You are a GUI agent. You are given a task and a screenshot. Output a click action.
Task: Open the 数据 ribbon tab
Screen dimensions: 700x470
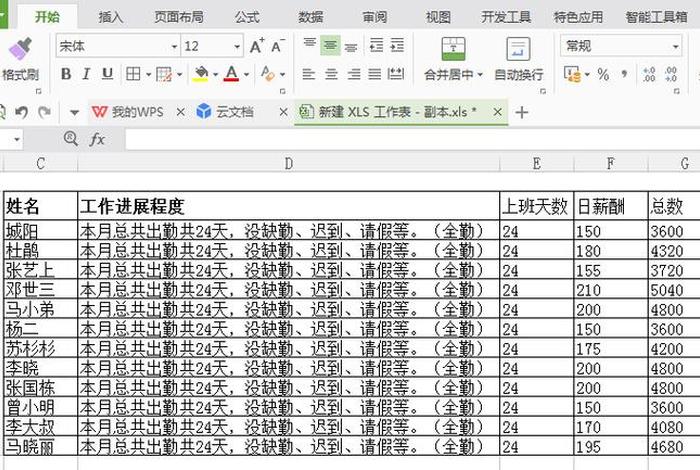click(x=311, y=17)
